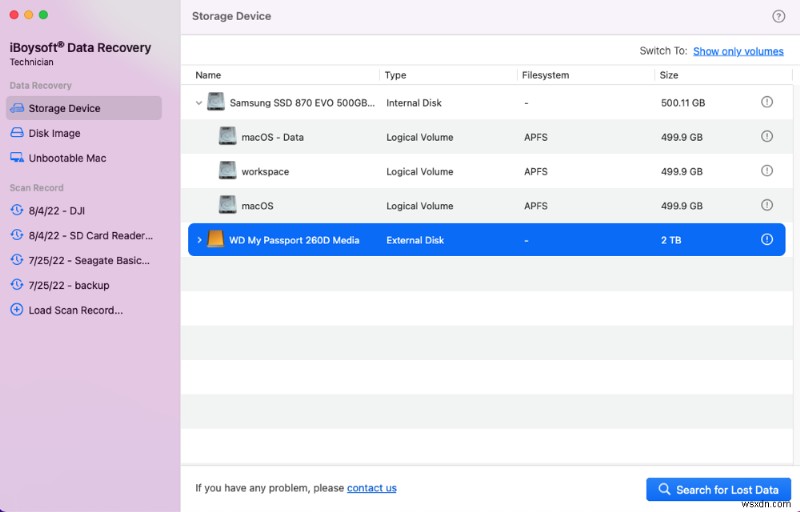
Task: Click the Load Scan Record plus icon
Action: (x=16, y=310)
